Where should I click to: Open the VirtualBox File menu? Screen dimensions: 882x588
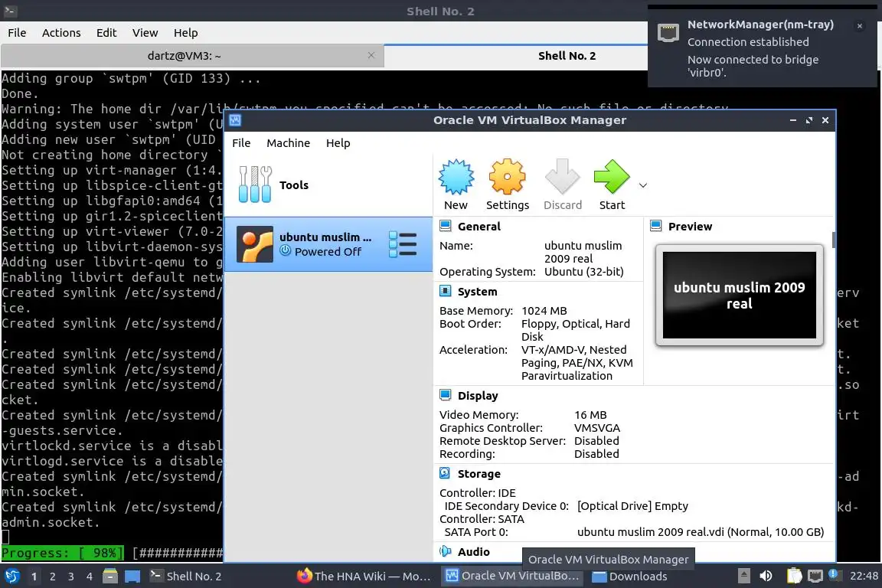tap(241, 143)
